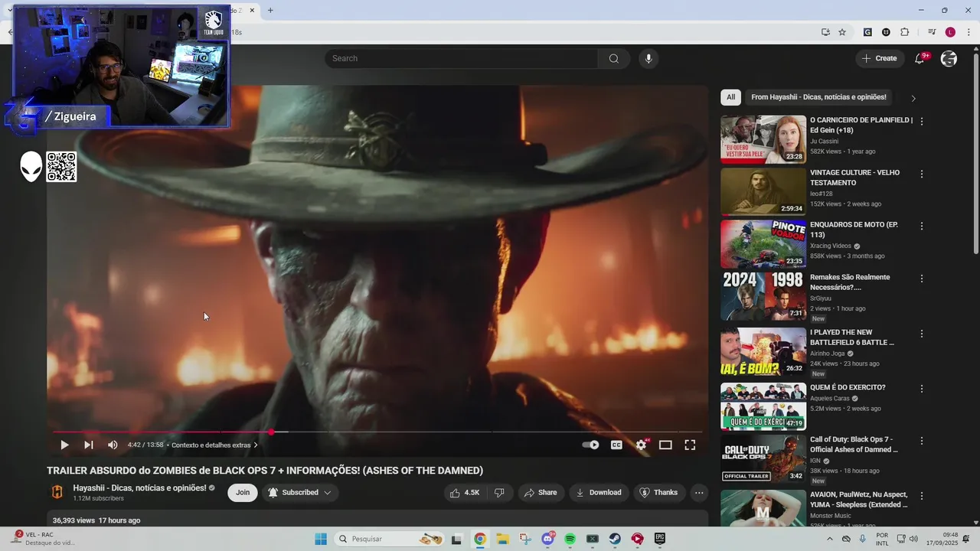Open Subscribed notification dropdown
The width and height of the screenshot is (980, 551).
300,493
